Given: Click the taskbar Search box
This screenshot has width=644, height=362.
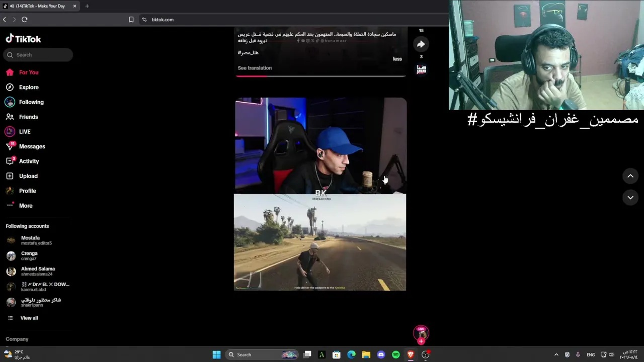Looking at the screenshot, I should (x=261, y=354).
